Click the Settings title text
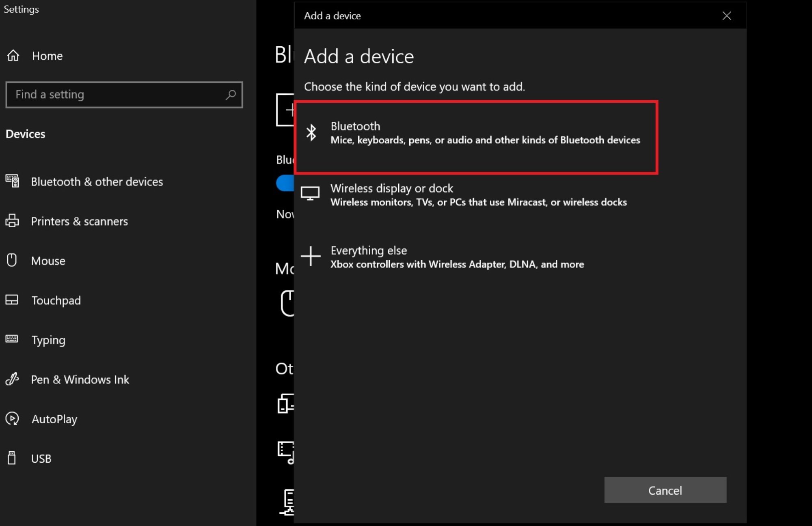The width and height of the screenshot is (812, 526). [x=21, y=9]
